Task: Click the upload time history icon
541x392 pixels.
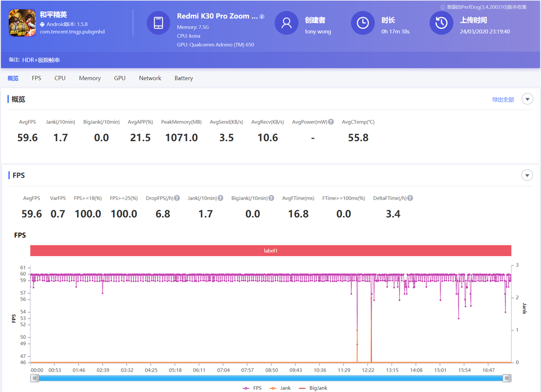Action: [441, 23]
